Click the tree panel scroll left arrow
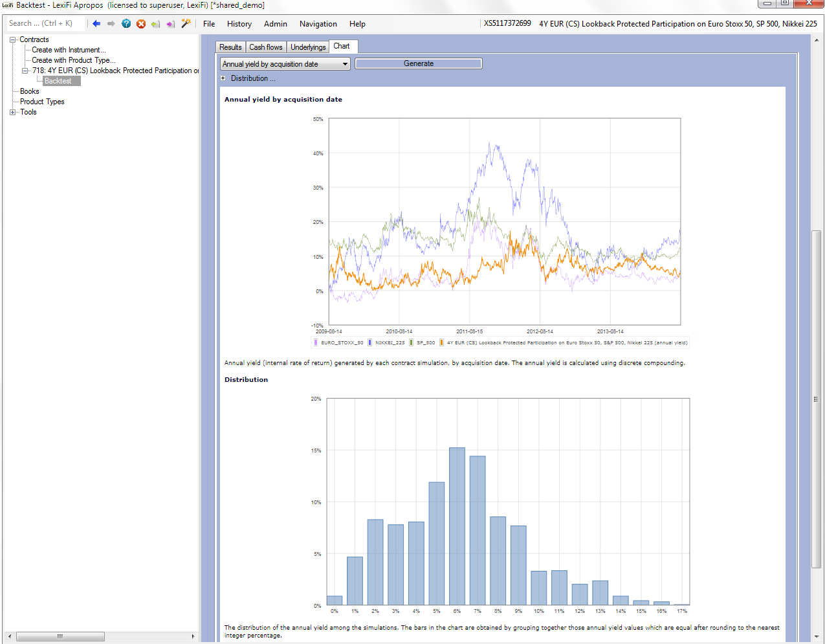Image resolution: width=825 pixels, height=644 pixels. [x=9, y=637]
